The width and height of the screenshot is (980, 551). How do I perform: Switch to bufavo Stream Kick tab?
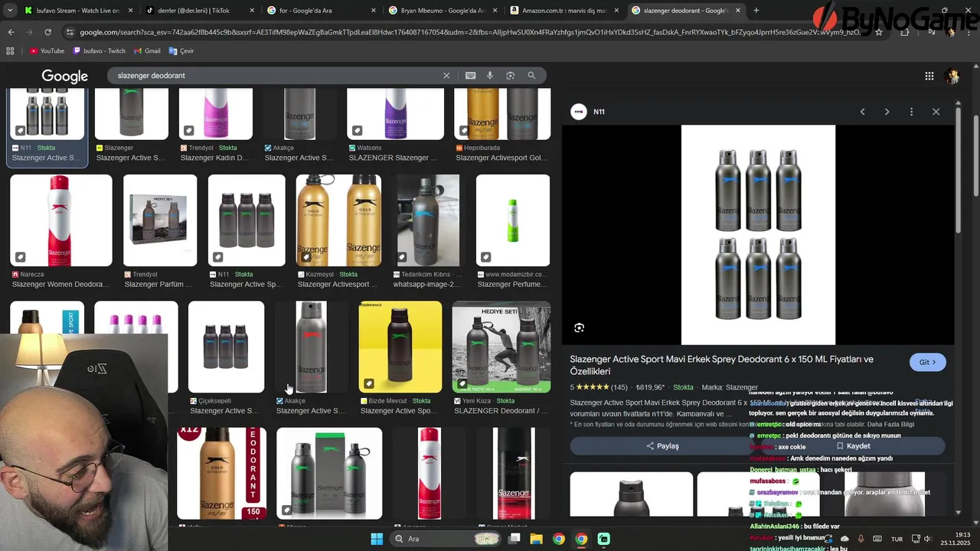click(x=77, y=11)
